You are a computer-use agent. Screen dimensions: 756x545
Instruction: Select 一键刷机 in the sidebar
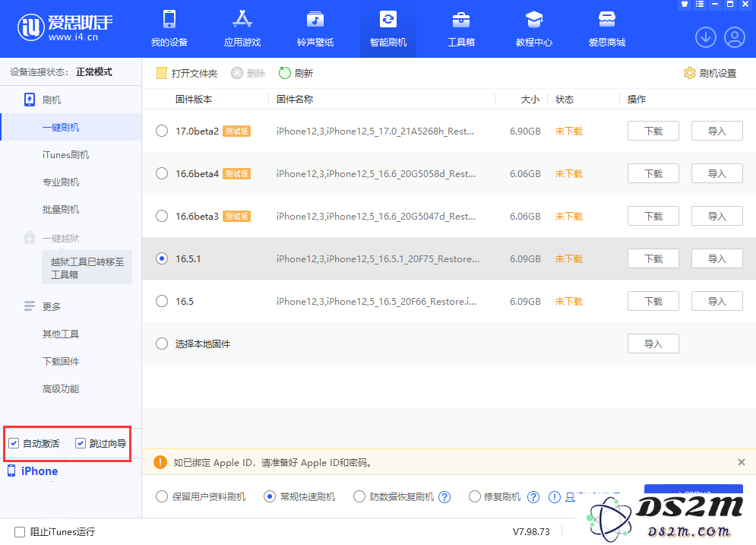coord(71,128)
